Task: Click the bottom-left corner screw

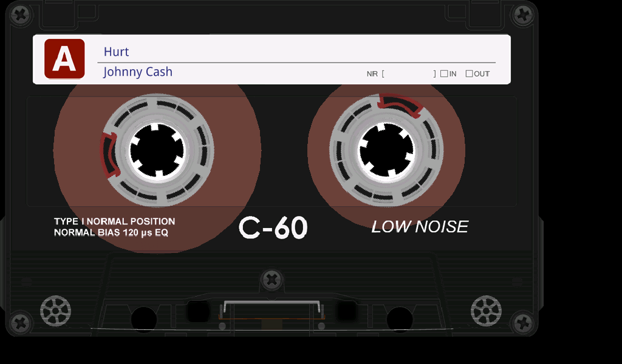Action: tap(21, 322)
